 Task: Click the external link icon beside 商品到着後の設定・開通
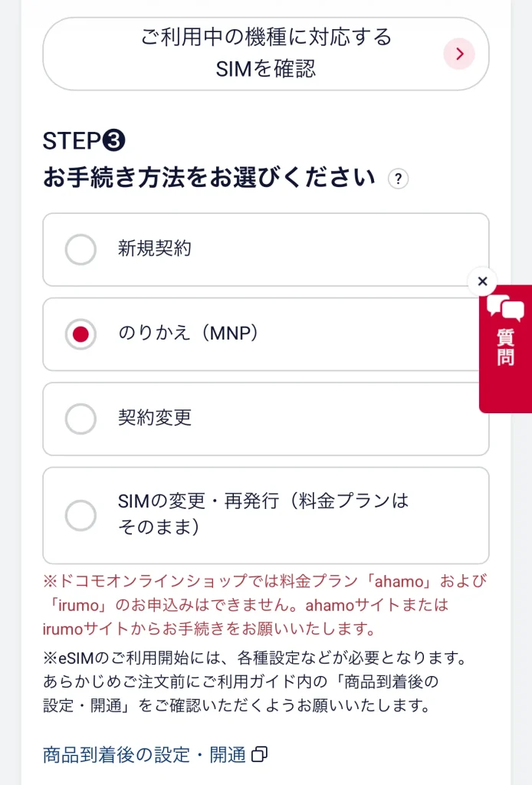tap(259, 754)
